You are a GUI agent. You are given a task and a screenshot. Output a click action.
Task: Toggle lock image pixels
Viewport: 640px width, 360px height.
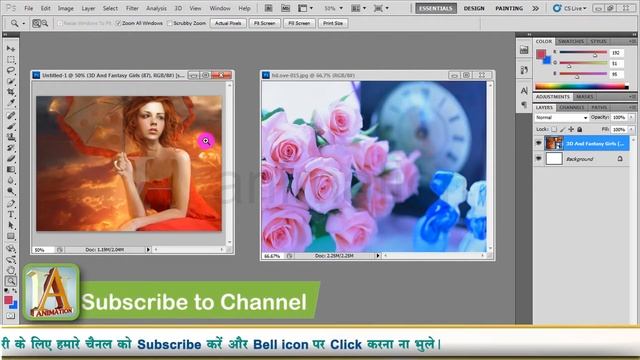coord(562,129)
